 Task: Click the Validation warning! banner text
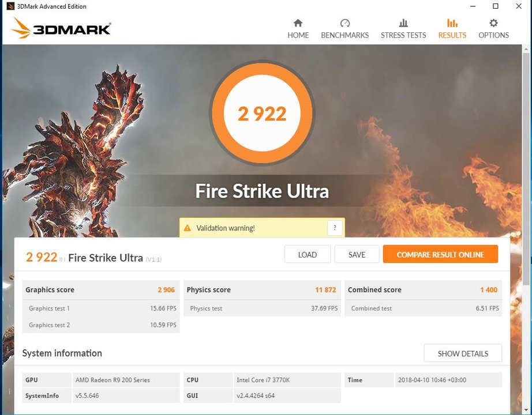click(x=226, y=228)
